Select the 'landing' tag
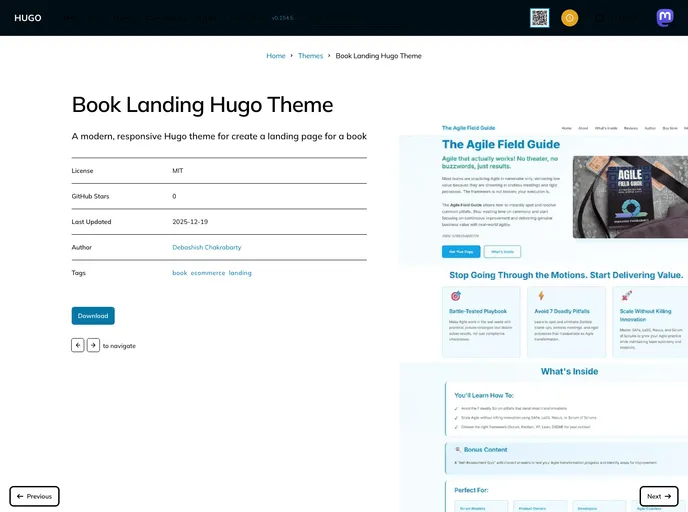This screenshot has width=688, height=512. [x=240, y=273]
